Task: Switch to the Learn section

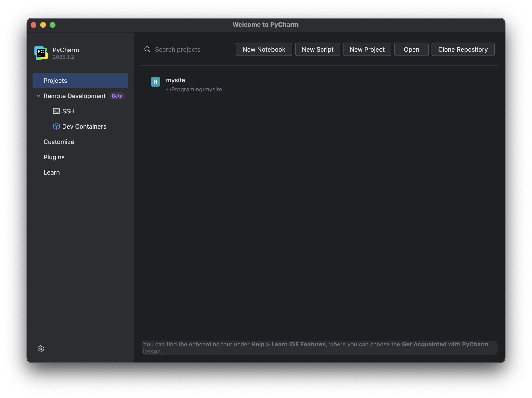Action: (51, 172)
